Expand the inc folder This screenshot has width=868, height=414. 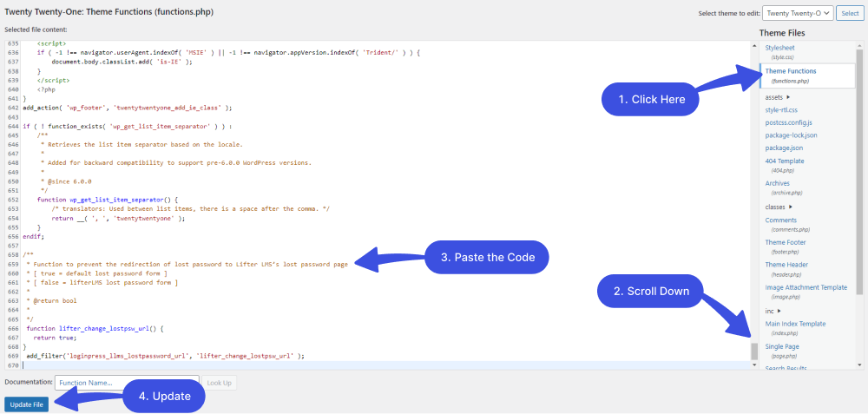click(x=773, y=310)
